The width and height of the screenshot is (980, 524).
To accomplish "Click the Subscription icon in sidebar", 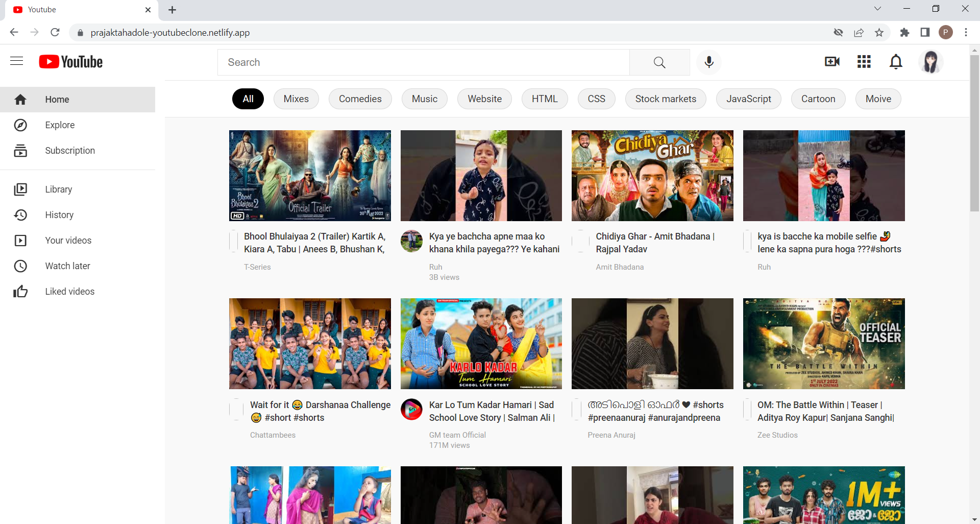I will tap(20, 151).
